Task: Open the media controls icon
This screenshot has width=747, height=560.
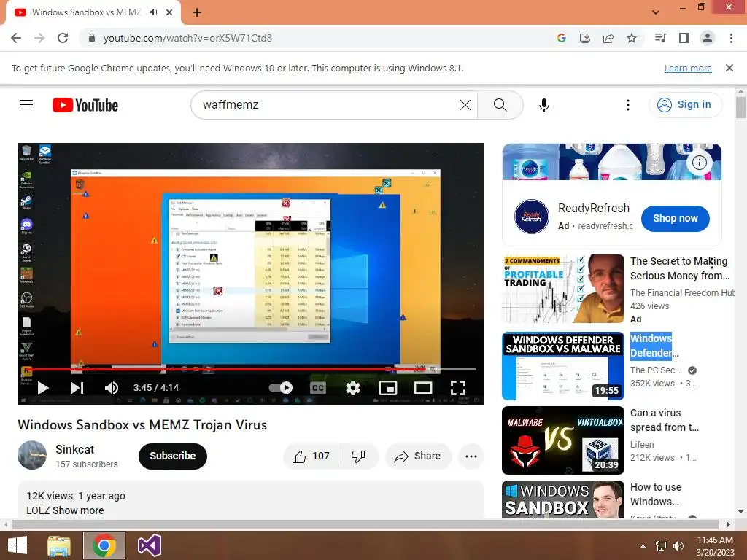Action: [660, 38]
